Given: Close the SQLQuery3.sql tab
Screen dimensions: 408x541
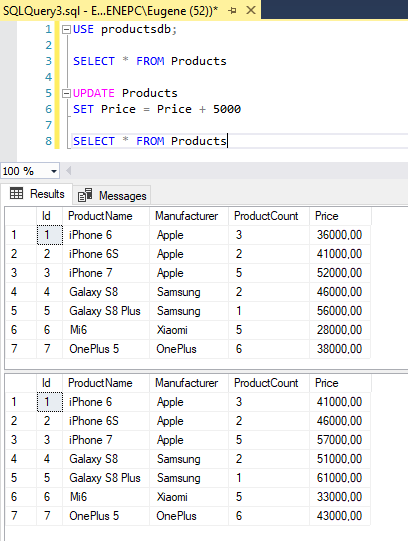Looking at the screenshot, I should coord(251,10).
